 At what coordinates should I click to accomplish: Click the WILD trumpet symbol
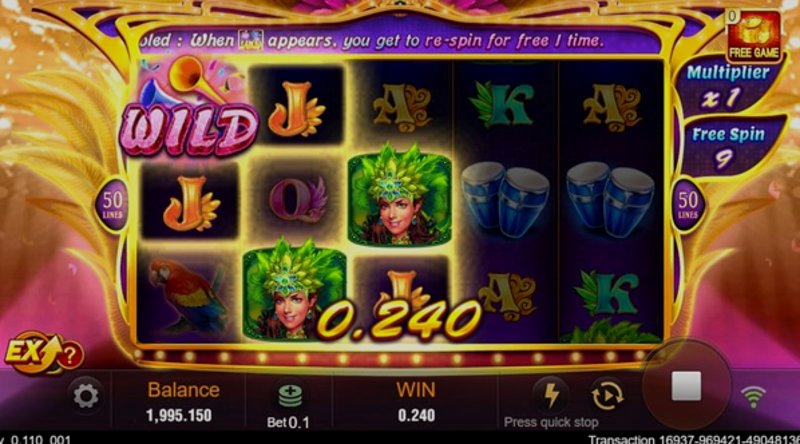(189, 108)
